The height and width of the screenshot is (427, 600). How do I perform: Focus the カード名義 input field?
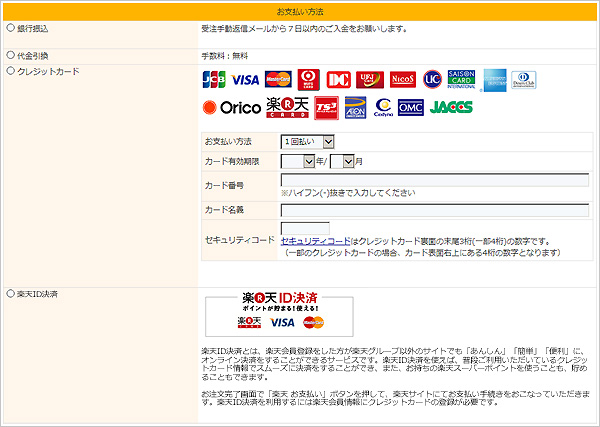tap(435, 210)
